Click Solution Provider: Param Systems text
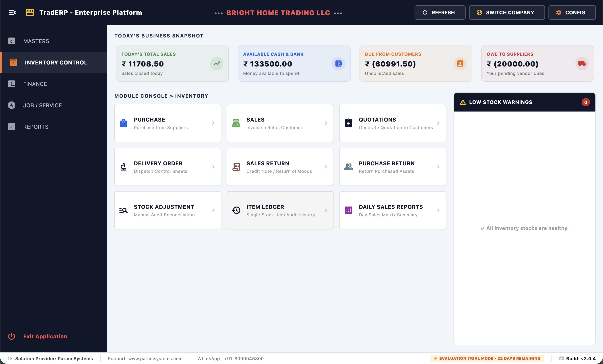 coord(54,358)
